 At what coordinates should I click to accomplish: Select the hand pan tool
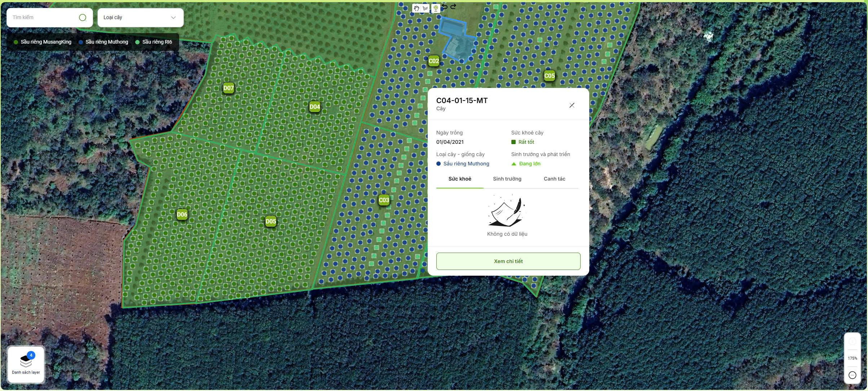[417, 8]
